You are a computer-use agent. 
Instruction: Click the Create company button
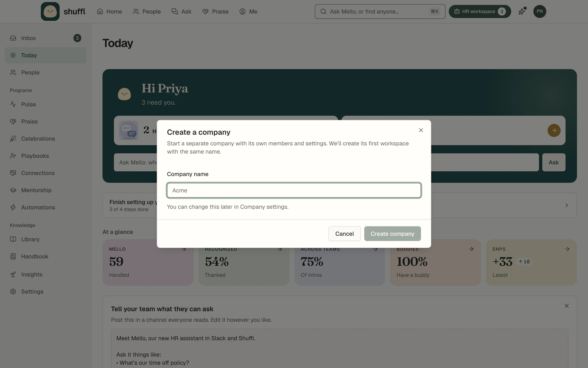coord(392,234)
